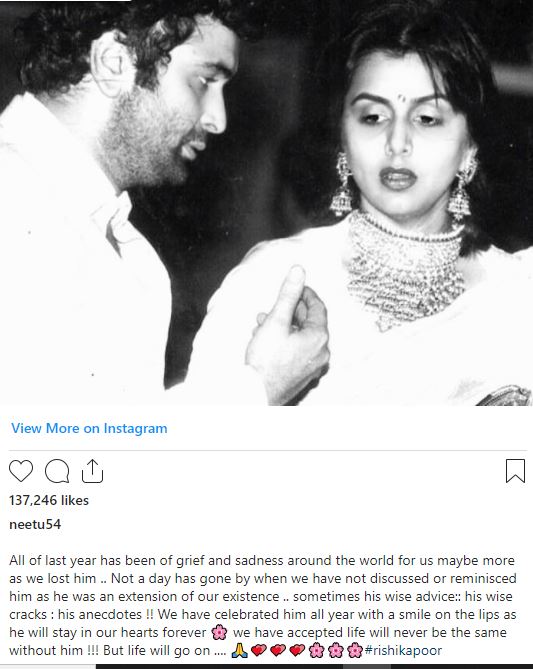Click the man's raised hand in the photo
The width and height of the screenshot is (533, 669).
click(x=289, y=335)
